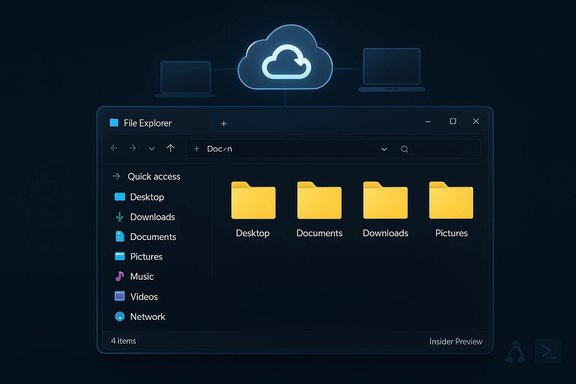Maximize the File Explorer window
The image size is (576, 384).
[453, 121]
